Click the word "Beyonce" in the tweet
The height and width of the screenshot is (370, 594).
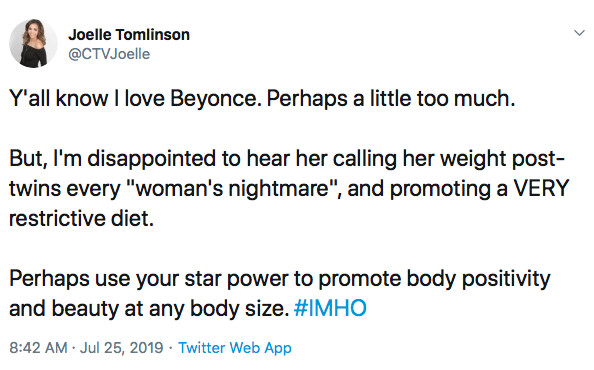tap(213, 99)
